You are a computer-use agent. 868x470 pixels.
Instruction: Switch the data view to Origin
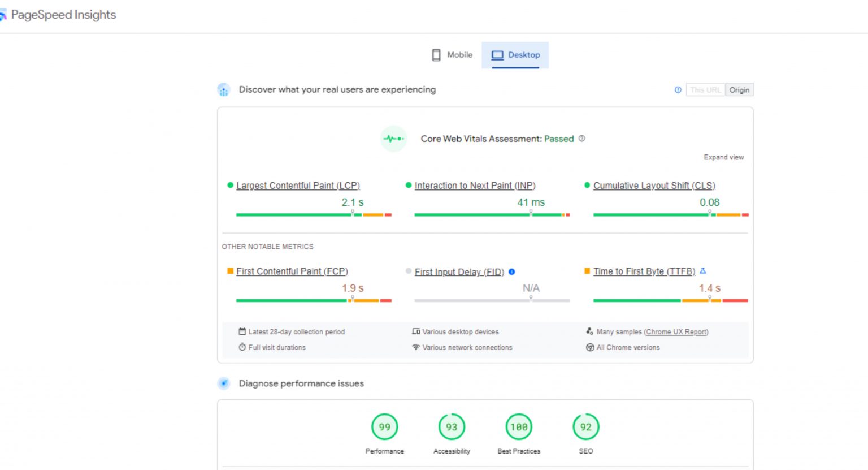click(x=739, y=89)
